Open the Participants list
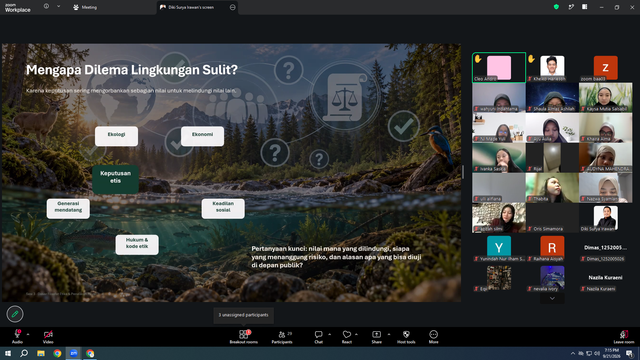Viewport: 640px width, 360px height. [x=282, y=337]
